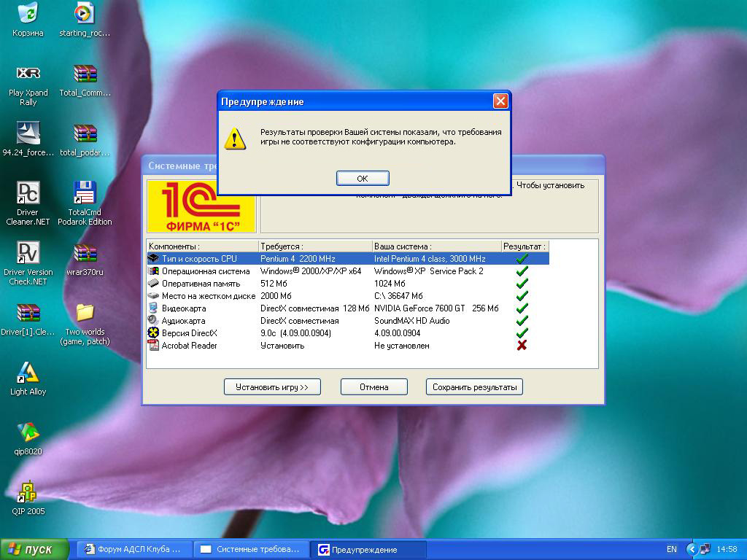Image resolution: width=747 pixels, height=560 pixels.
Task: Click the Pentium 4 2200 MHz requirement
Action: [x=298, y=259]
